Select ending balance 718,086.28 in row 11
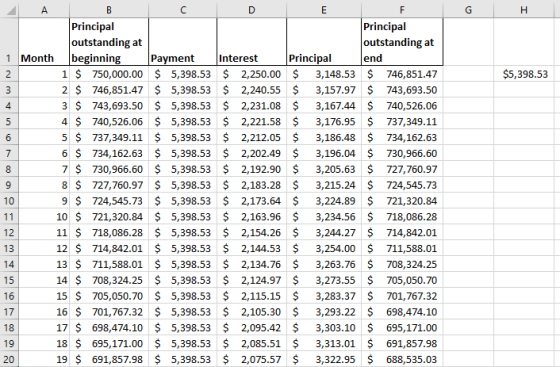Viewport: 560px width, 367px height. [x=402, y=216]
